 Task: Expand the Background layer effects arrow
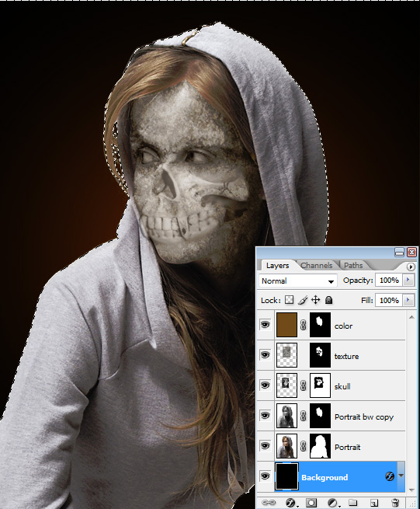(x=401, y=476)
